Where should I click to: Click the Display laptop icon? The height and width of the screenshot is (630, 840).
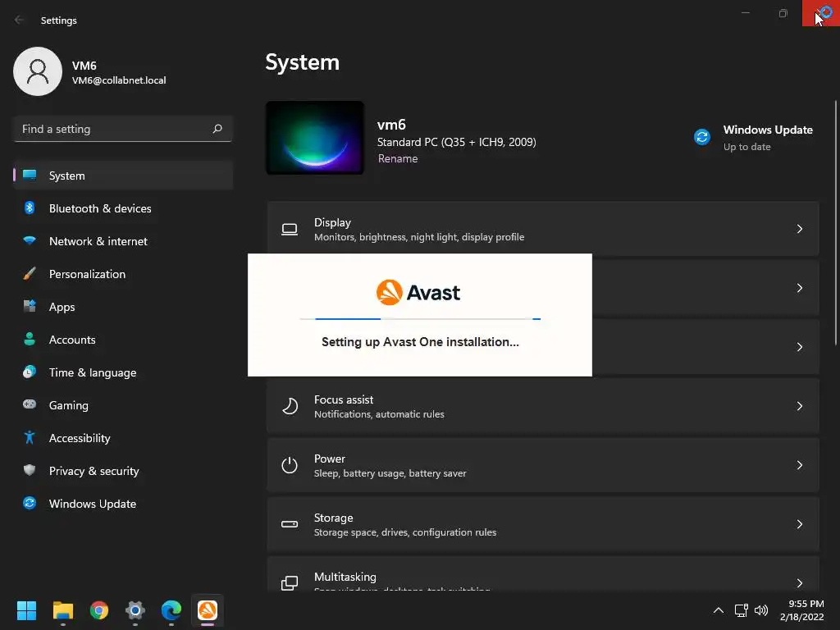(290, 230)
